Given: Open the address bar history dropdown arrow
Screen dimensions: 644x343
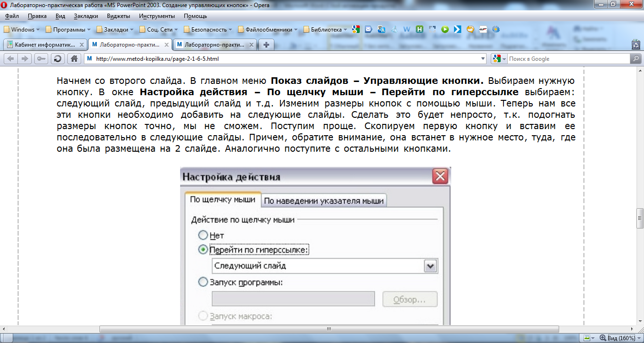Looking at the screenshot, I should click(x=483, y=59).
